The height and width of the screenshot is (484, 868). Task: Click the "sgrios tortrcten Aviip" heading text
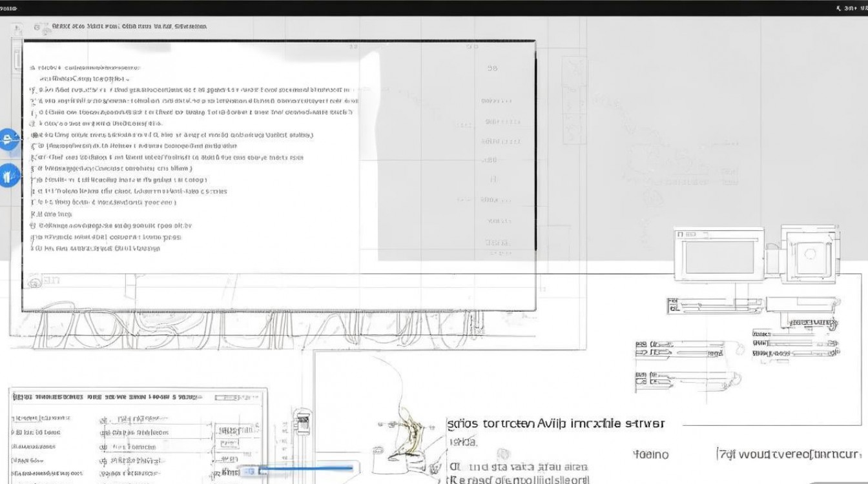[x=555, y=424]
